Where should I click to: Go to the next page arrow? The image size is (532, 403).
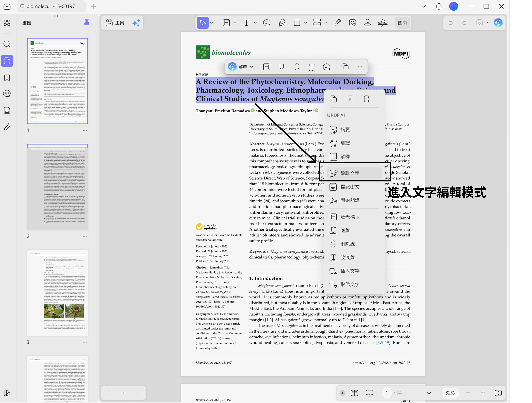pos(429,393)
